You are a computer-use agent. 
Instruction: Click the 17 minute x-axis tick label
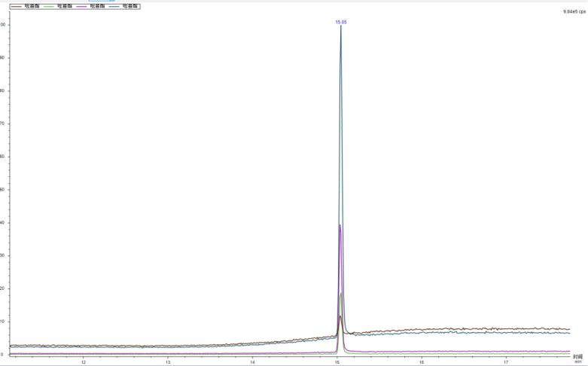click(506, 361)
